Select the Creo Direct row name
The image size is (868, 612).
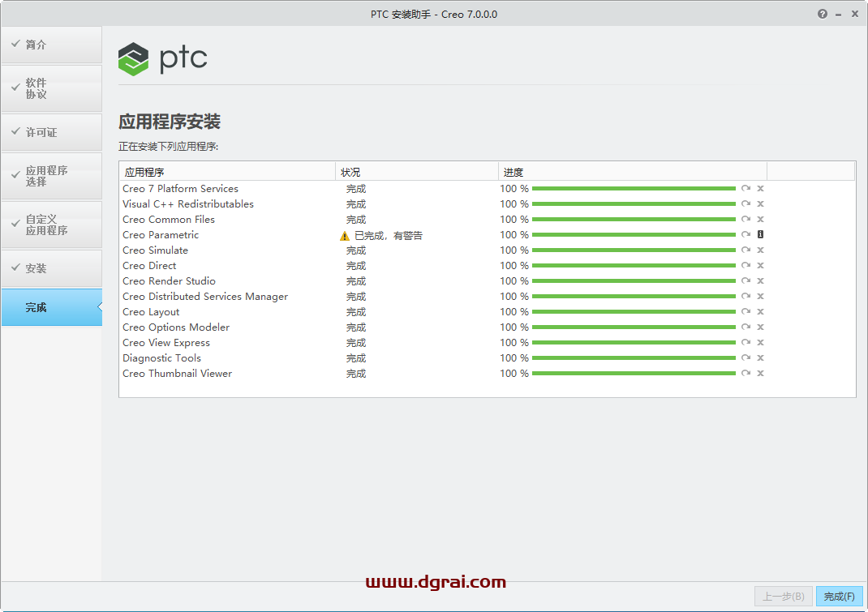(149, 266)
